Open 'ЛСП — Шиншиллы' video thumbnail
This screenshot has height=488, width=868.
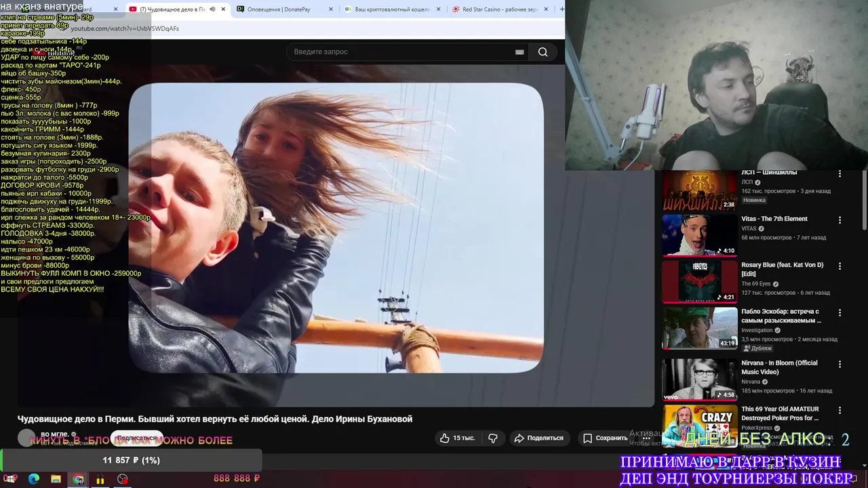(699, 189)
